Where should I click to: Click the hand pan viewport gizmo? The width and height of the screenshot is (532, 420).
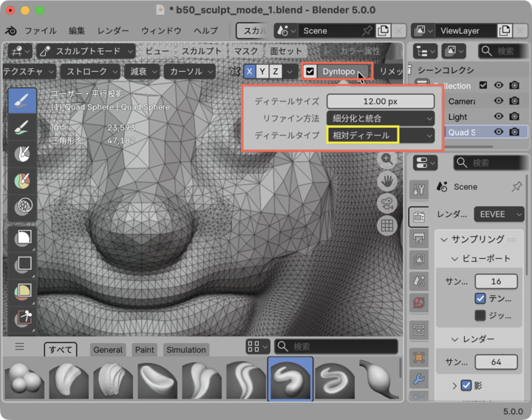[386, 180]
